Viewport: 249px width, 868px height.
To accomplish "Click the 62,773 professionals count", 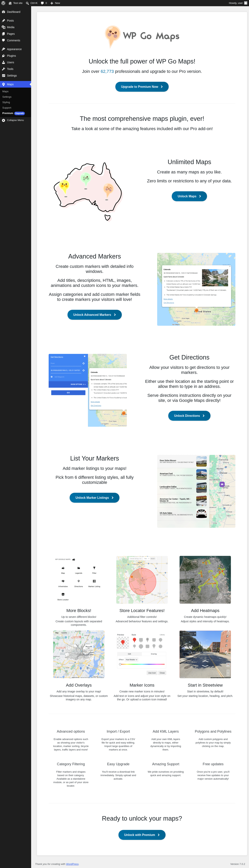I will click(107, 71).
